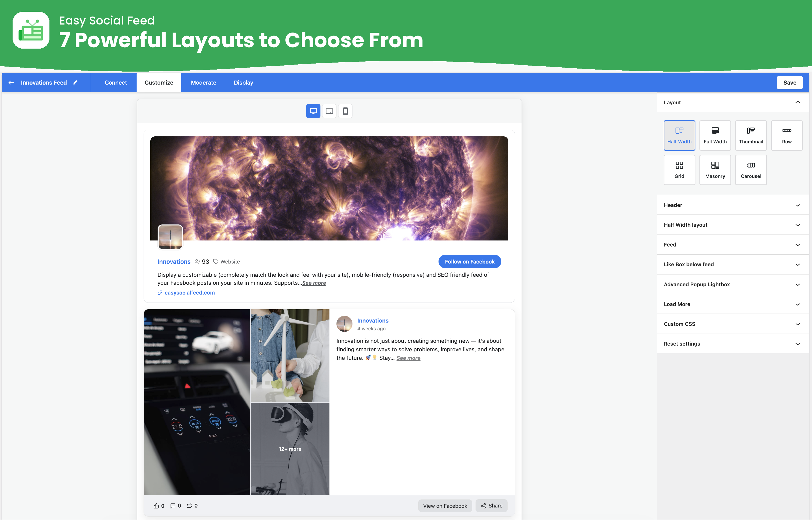Open the easysocialfeed.com link
This screenshot has width=812, height=520.
[x=189, y=293]
